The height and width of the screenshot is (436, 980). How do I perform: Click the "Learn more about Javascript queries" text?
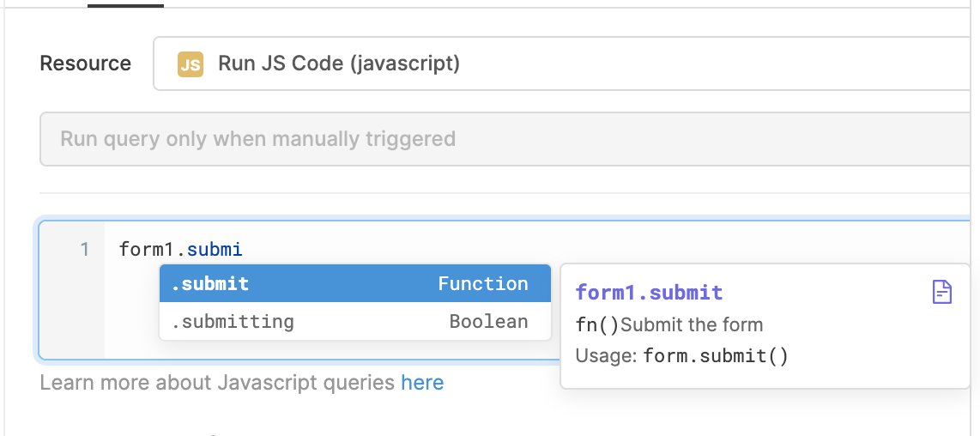click(x=218, y=383)
